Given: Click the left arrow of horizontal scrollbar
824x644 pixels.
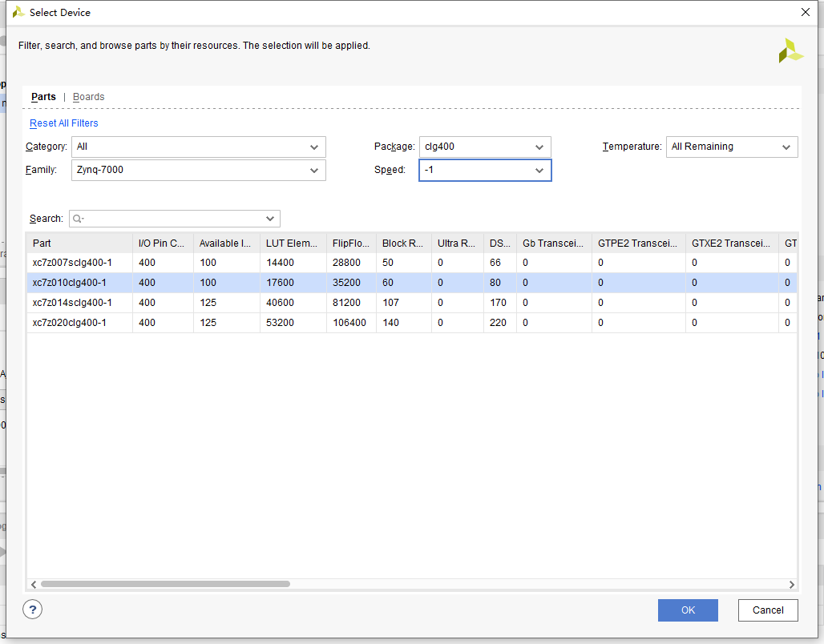Looking at the screenshot, I should point(34,584).
